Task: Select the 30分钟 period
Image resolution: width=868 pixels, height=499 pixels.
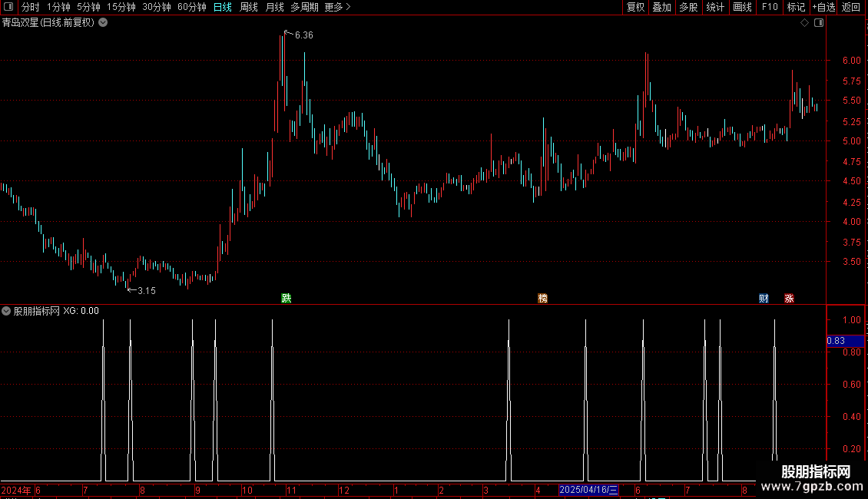Action: click(157, 7)
